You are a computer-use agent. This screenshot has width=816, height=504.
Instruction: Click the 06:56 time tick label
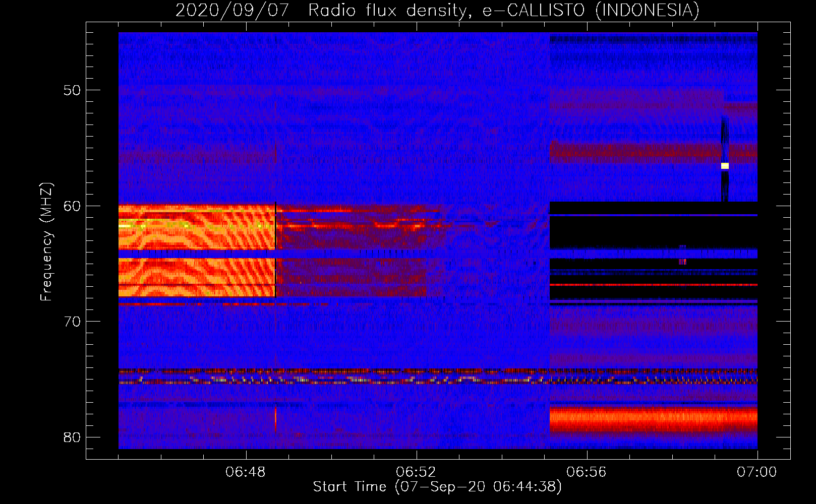tap(587, 472)
